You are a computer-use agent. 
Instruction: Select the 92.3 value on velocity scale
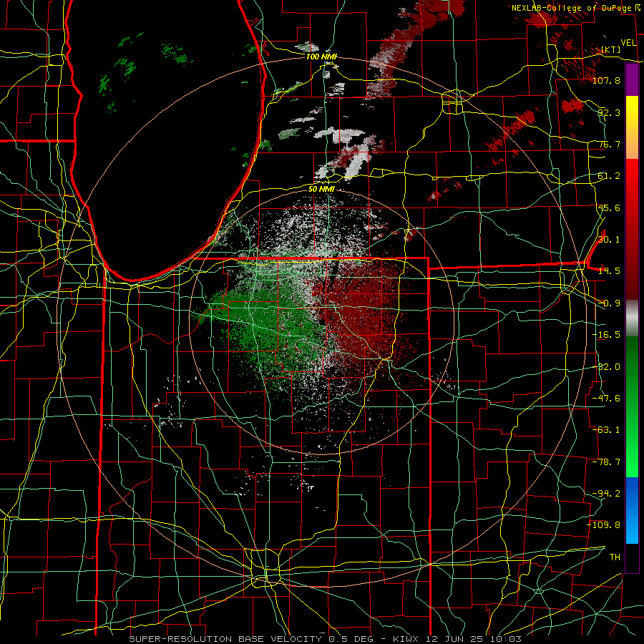click(609, 112)
